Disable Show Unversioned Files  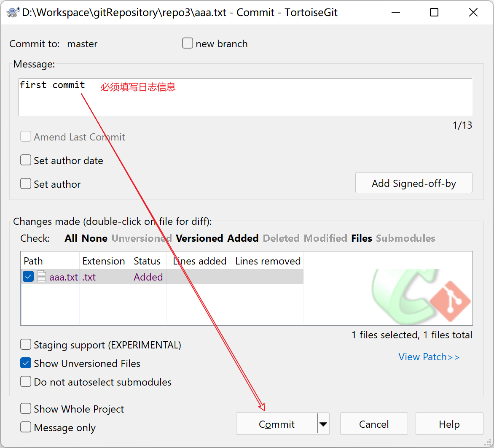tap(26, 363)
